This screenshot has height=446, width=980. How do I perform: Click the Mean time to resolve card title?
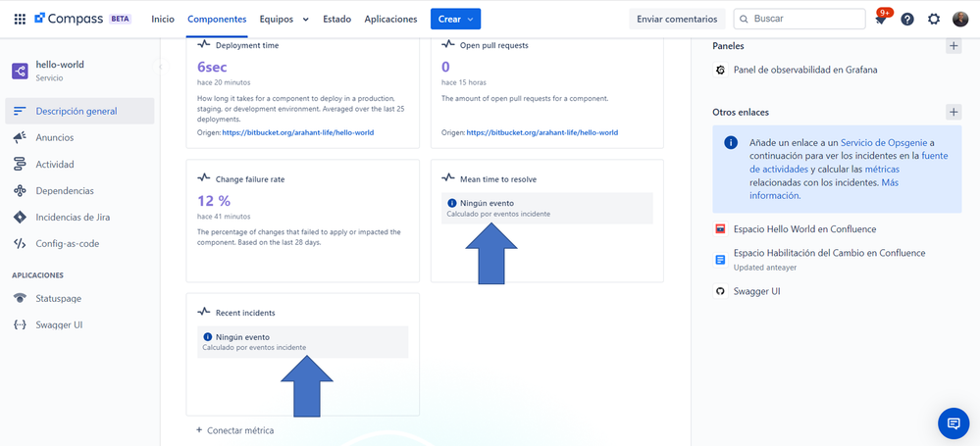point(498,179)
